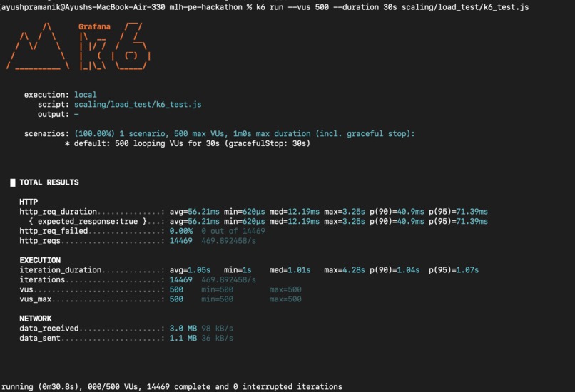Click the 'http_req_failed' metric name
The height and width of the screenshot is (392, 575).
click(54, 231)
